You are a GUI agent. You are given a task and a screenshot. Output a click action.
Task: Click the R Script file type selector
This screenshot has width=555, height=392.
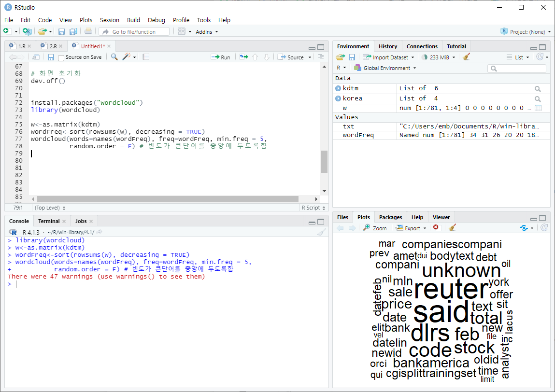pos(313,208)
